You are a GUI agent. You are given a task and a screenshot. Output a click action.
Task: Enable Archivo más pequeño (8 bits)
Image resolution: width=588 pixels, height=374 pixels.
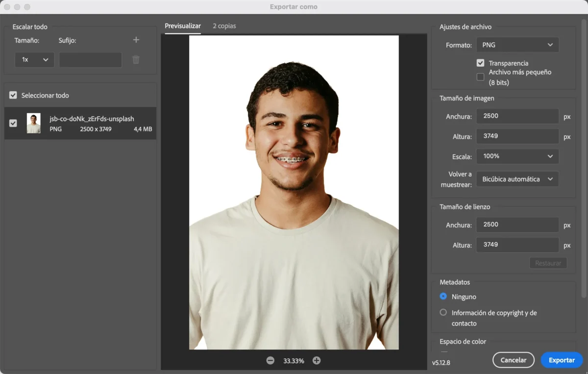(481, 77)
